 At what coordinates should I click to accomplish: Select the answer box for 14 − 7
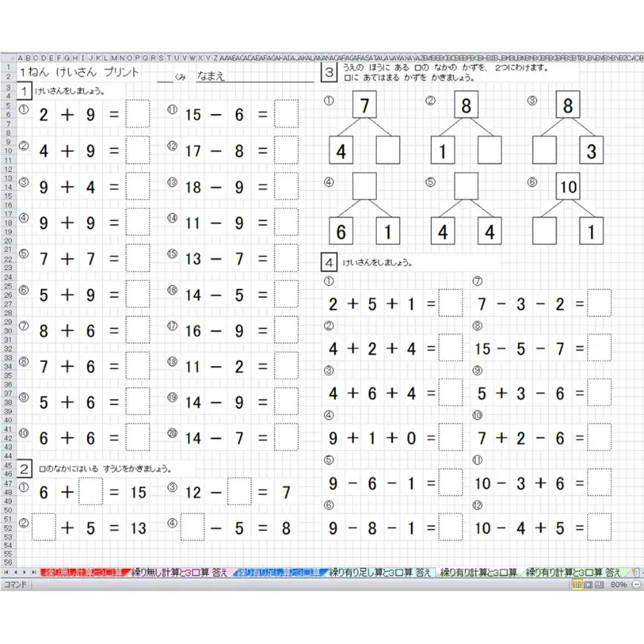(286, 437)
